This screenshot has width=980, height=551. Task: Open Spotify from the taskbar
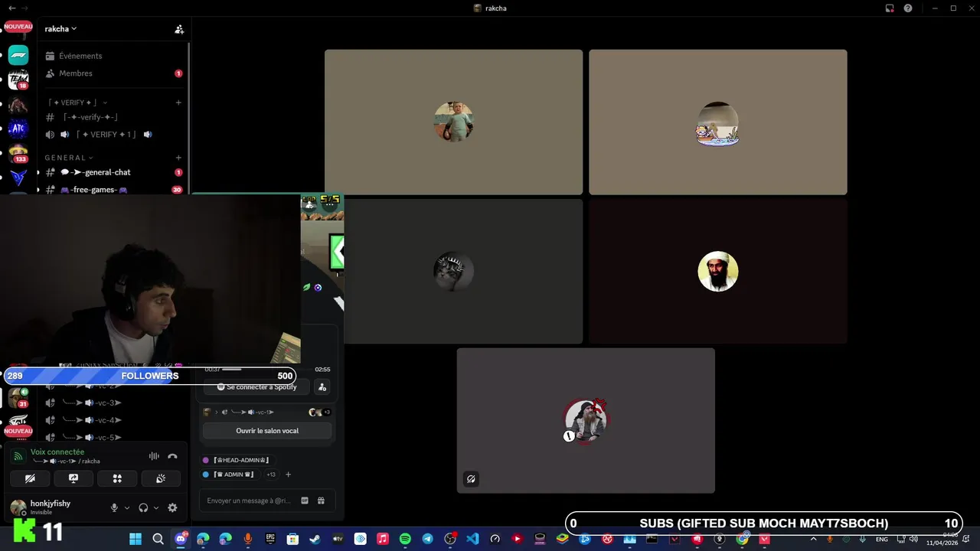[405, 539]
